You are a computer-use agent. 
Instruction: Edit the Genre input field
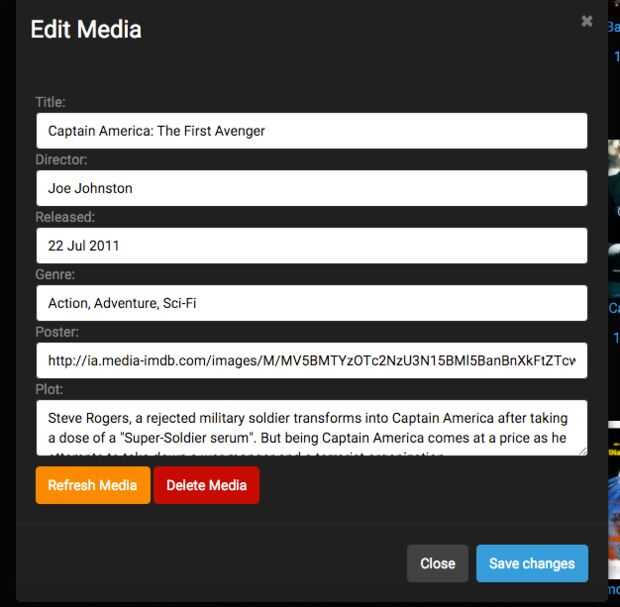point(312,303)
